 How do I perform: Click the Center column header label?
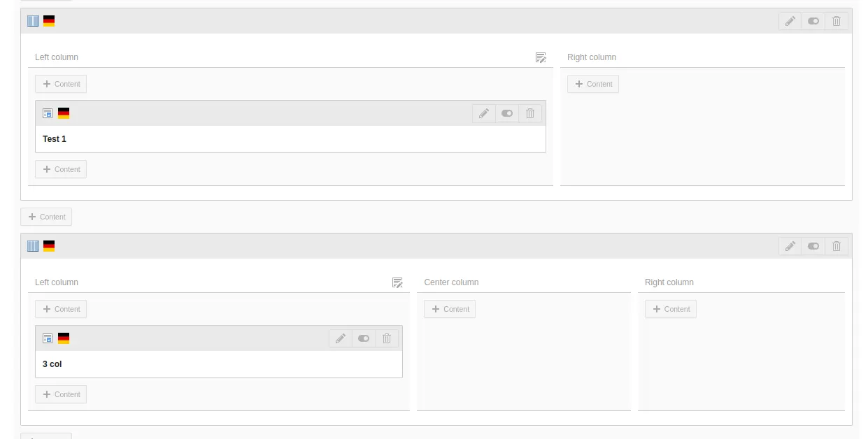[451, 282]
